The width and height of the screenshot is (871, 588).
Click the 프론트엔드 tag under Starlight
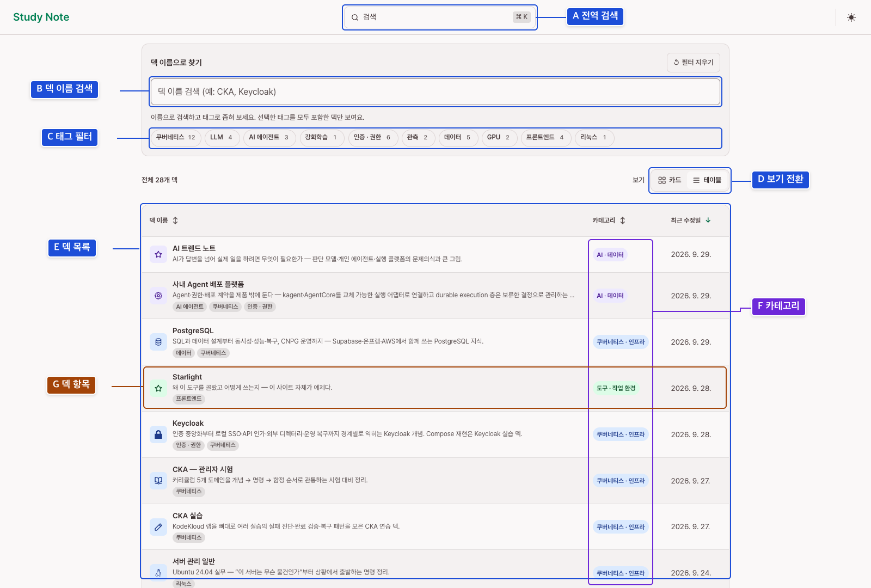[189, 399]
